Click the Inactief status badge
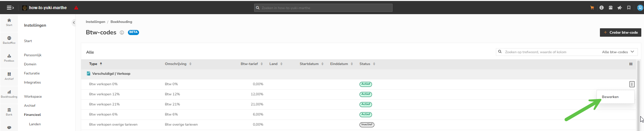 click(x=367, y=125)
